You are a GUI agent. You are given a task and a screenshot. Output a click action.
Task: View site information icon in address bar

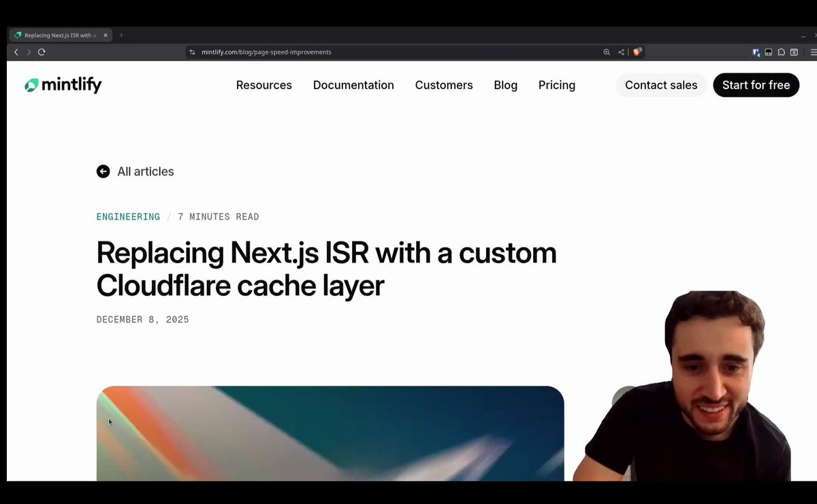(193, 52)
